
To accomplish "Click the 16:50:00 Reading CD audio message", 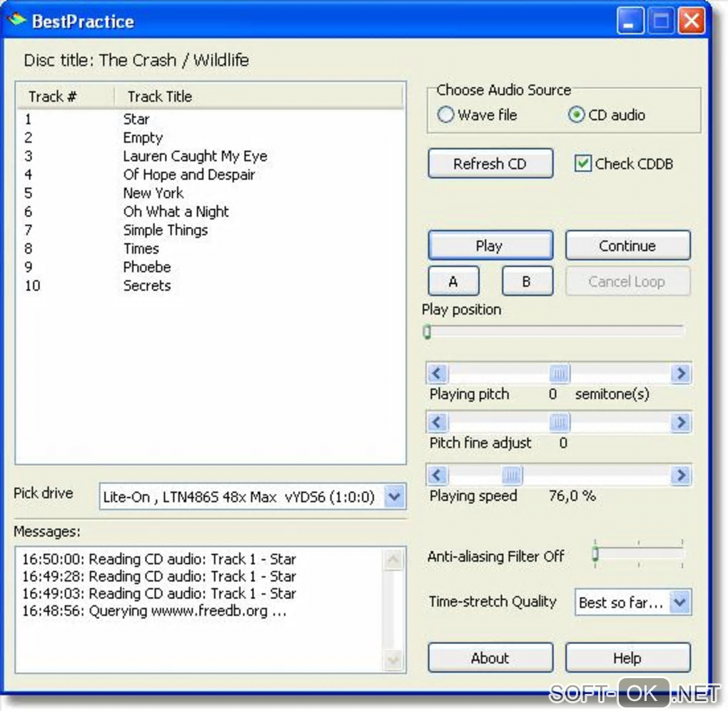I will [159, 559].
